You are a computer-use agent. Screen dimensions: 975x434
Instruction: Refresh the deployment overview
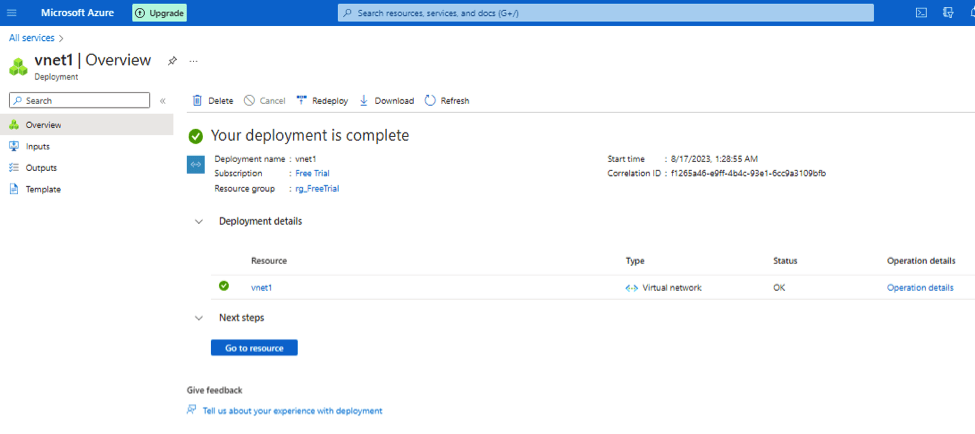(447, 101)
